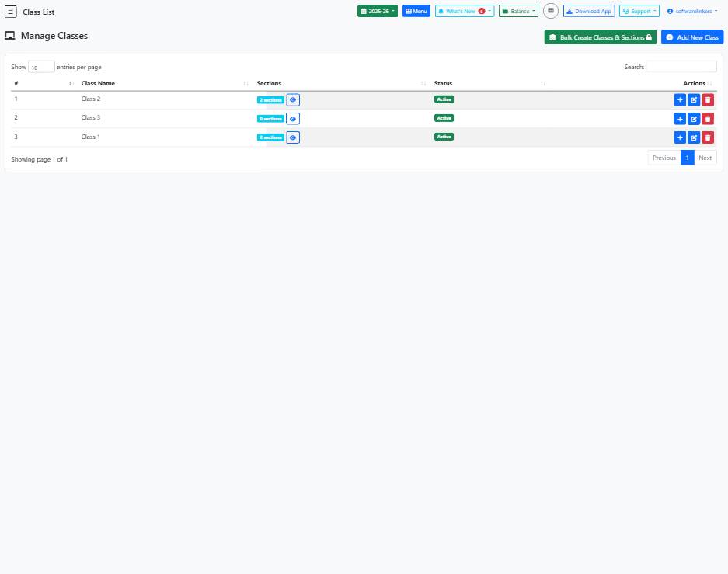Click the edit icon for Class 2
Screen dimensions: 728x574
coord(694,99)
